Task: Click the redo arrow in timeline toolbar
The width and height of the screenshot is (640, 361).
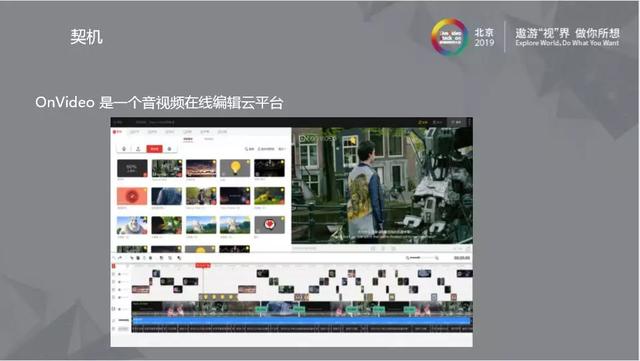Action: [120, 258]
